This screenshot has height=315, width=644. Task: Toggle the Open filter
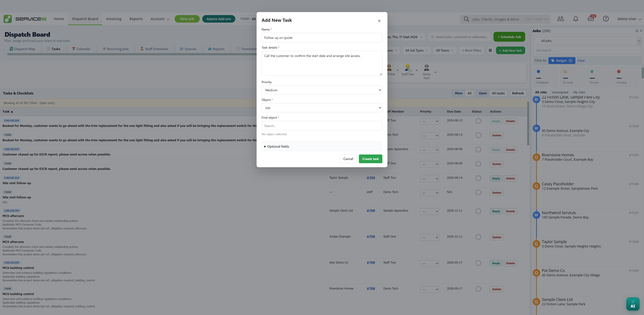(x=482, y=93)
